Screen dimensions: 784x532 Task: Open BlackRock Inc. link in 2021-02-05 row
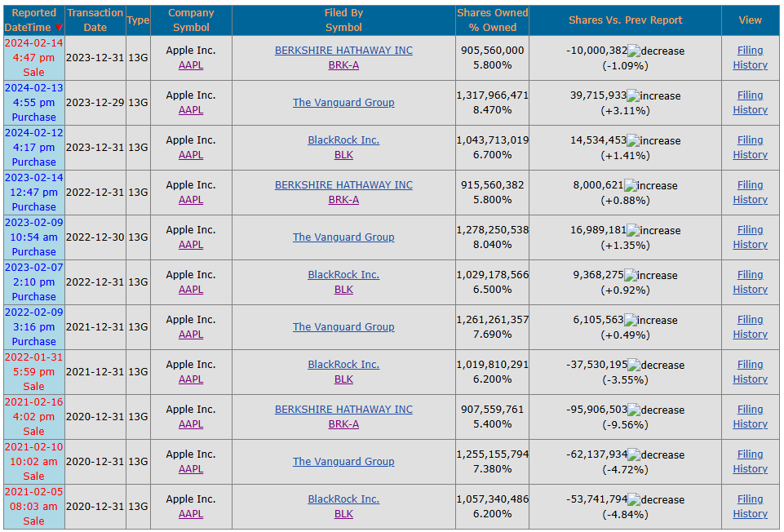pos(343,499)
